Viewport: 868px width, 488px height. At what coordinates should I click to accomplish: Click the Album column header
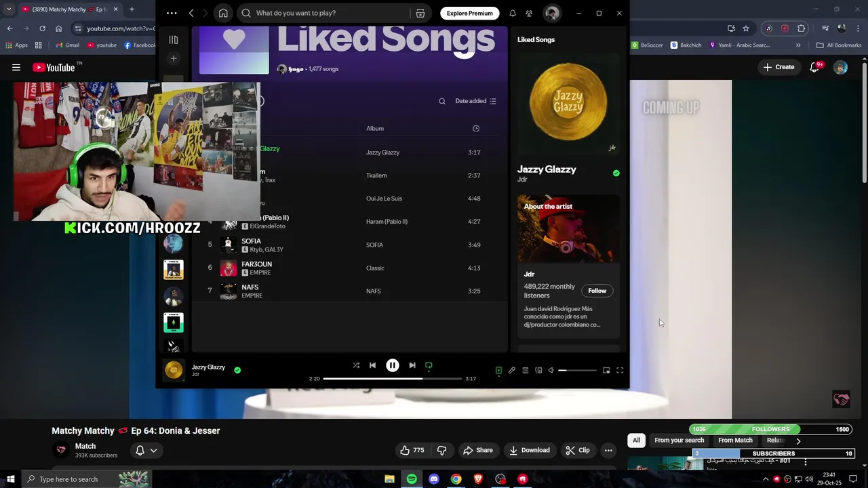[375, 128]
